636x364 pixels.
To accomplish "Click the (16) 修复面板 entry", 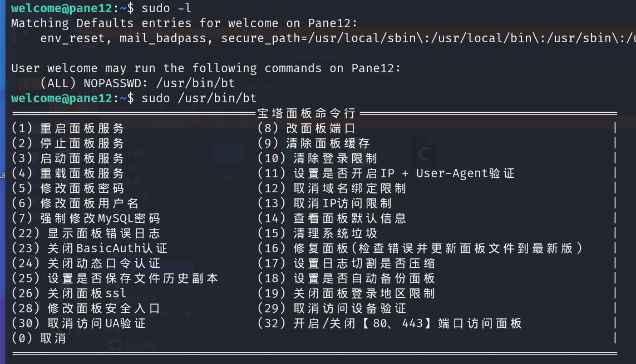I will coord(420,248).
